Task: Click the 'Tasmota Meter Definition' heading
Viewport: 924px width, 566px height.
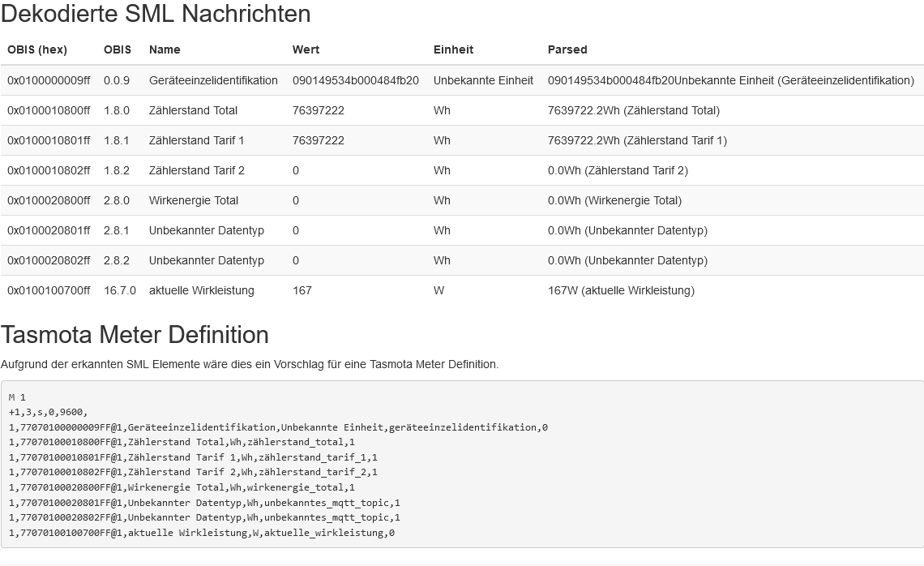Action: (x=135, y=334)
